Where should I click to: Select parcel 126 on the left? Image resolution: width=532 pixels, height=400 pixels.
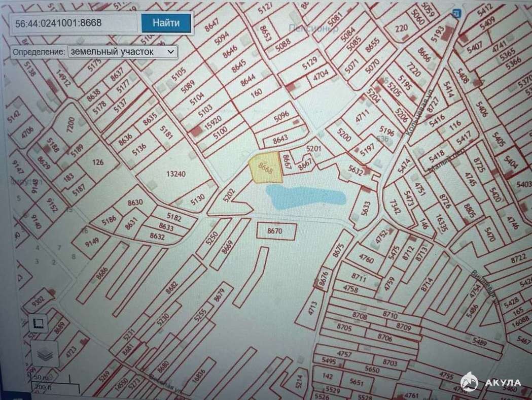pyautogui.click(x=97, y=163)
